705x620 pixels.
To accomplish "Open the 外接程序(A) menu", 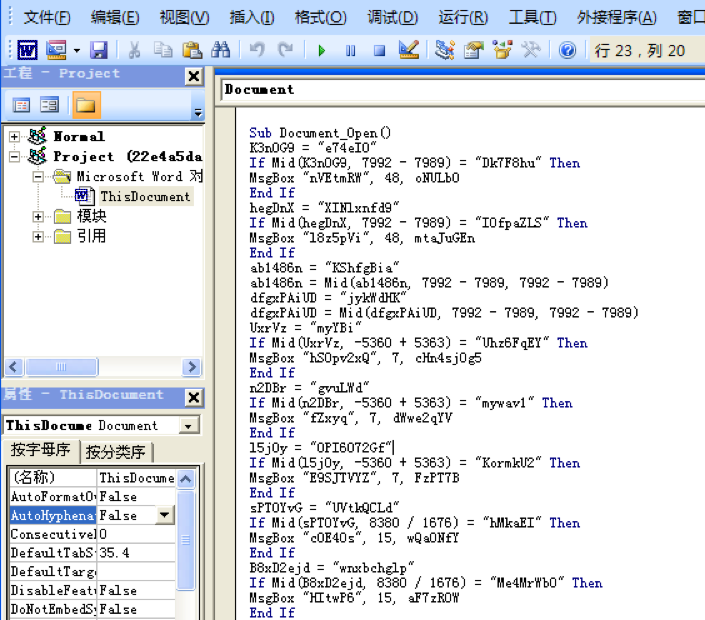I will (x=617, y=18).
